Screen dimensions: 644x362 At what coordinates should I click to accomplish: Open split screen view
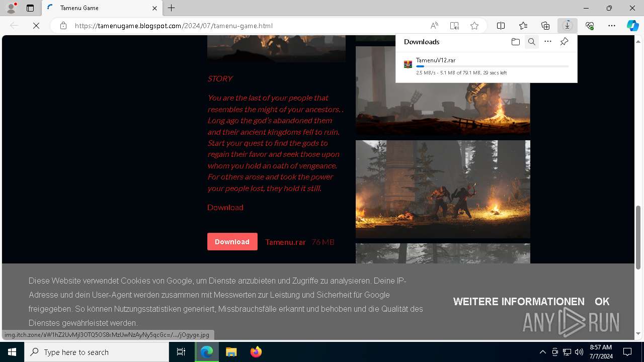coord(501,26)
